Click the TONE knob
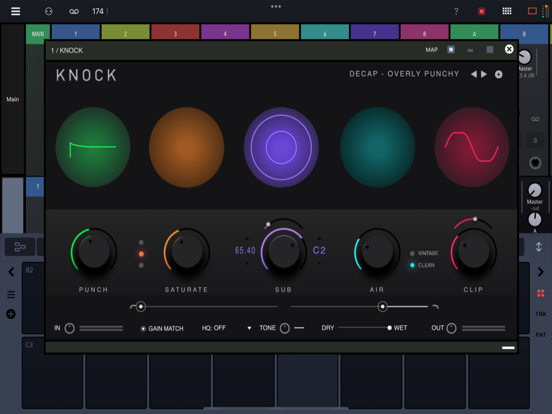 [284, 328]
